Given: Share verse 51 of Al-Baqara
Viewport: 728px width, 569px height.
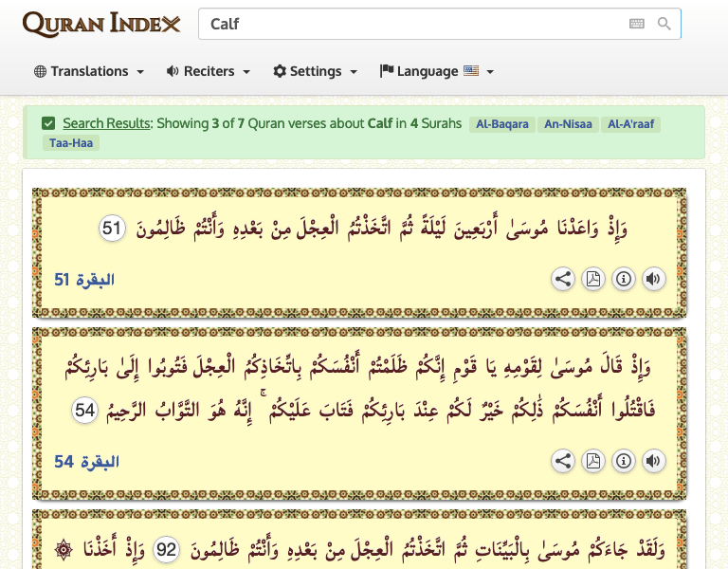Looking at the screenshot, I should [563, 279].
